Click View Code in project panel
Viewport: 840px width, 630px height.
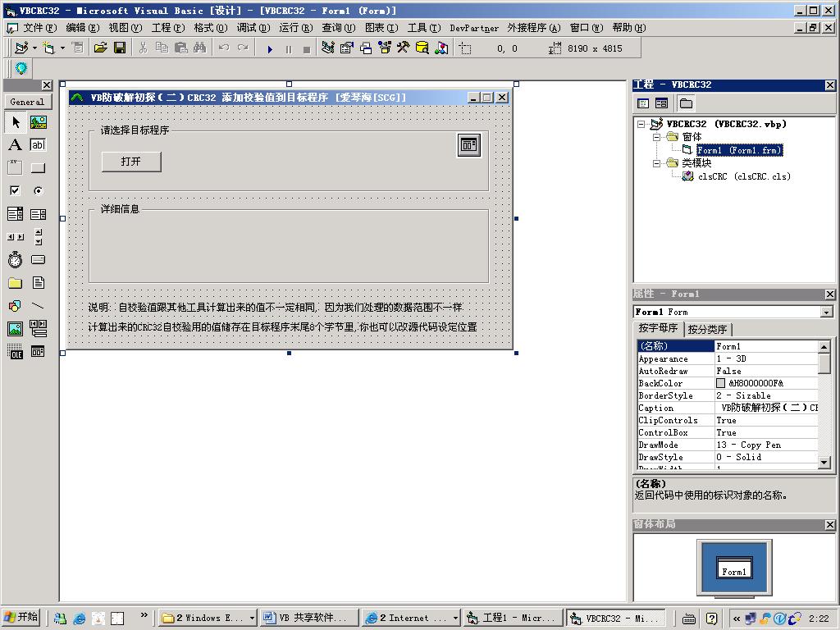pos(643,103)
